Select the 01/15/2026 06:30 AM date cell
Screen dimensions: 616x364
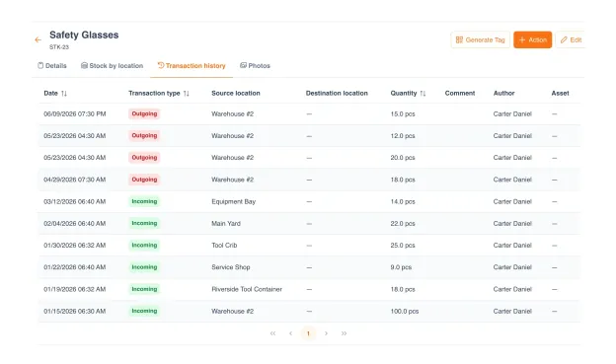(x=75, y=312)
